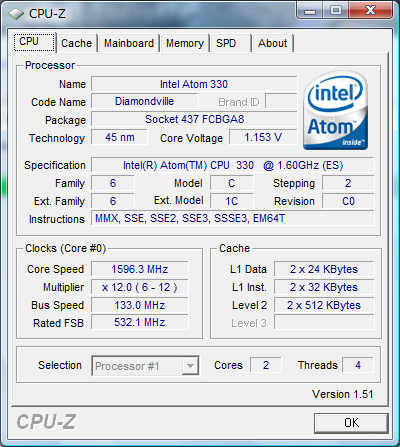400x447 pixels.
Task: Click the 'Clocks (Core #0)' group label
Action: click(x=66, y=248)
